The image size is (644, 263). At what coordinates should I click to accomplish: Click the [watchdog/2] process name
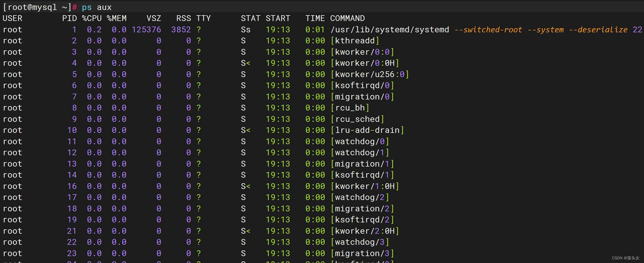360,198
